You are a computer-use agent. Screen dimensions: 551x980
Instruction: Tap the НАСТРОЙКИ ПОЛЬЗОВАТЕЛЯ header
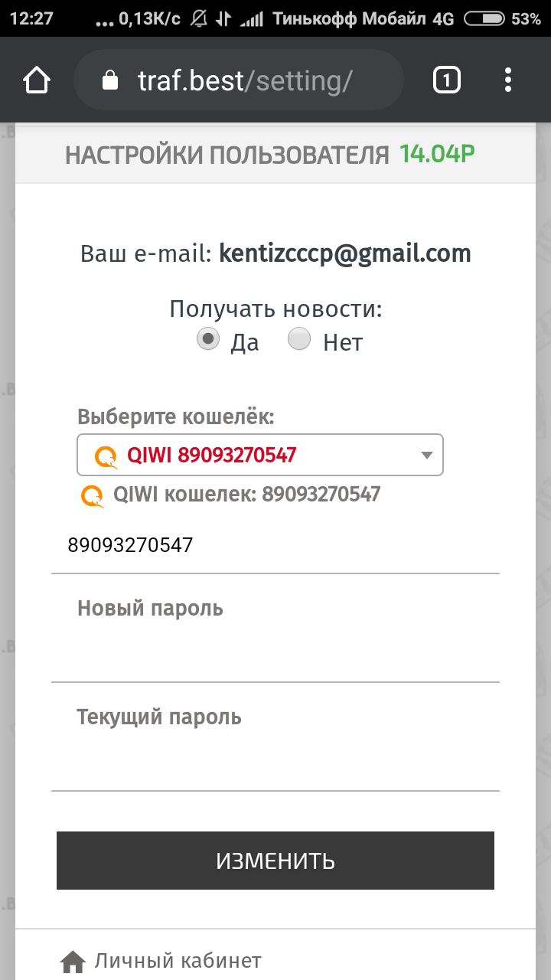click(227, 155)
